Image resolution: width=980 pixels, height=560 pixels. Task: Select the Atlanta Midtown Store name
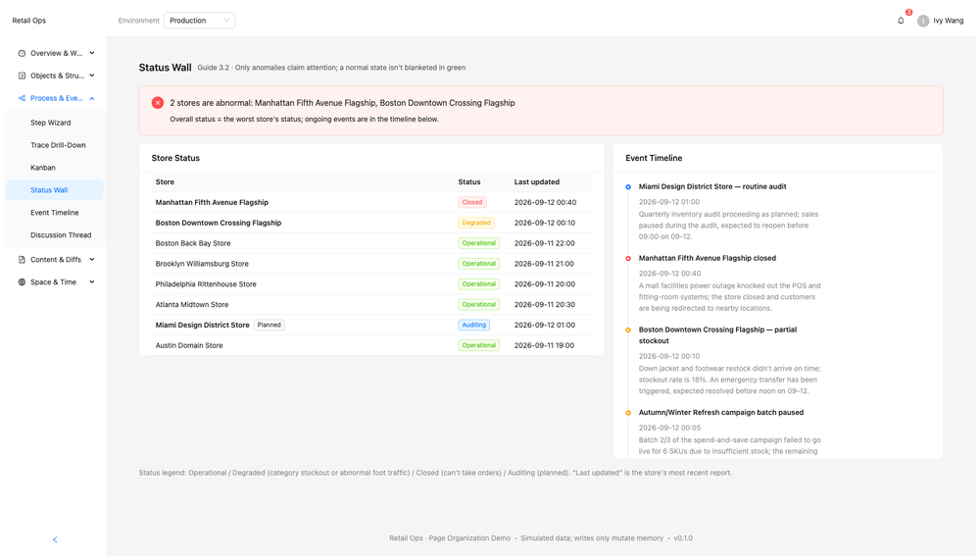[192, 305]
